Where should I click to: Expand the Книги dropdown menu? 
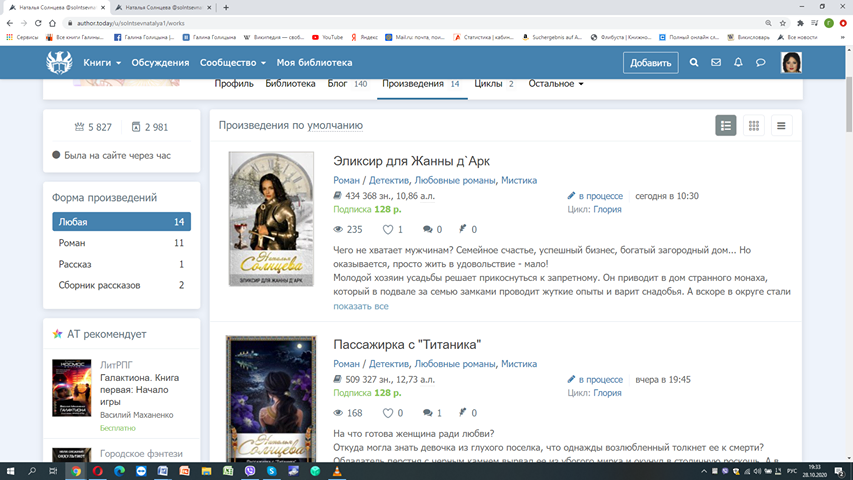pyautogui.click(x=102, y=63)
